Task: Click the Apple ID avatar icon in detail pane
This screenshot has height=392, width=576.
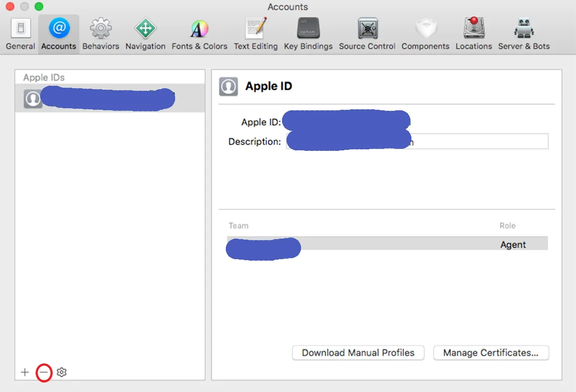Action: click(x=228, y=86)
